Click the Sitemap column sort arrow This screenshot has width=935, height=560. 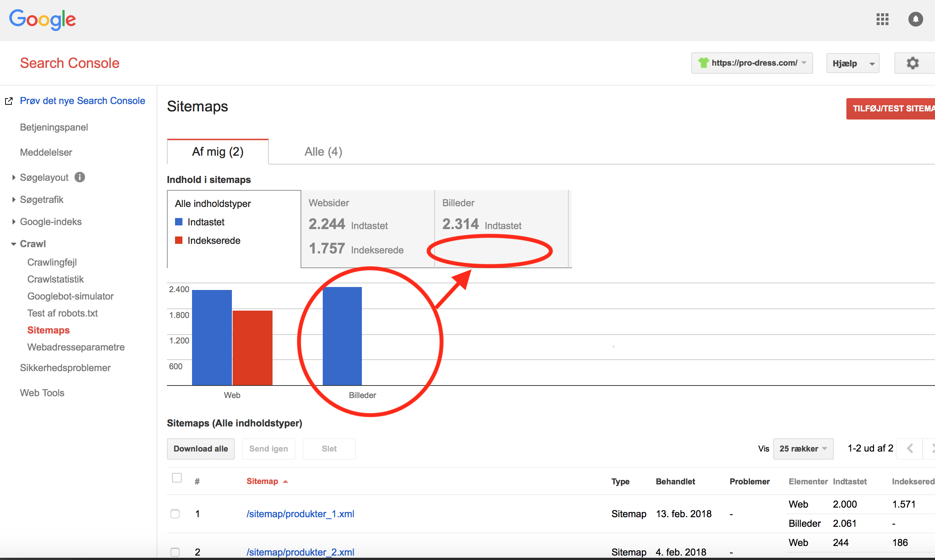coord(285,481)
